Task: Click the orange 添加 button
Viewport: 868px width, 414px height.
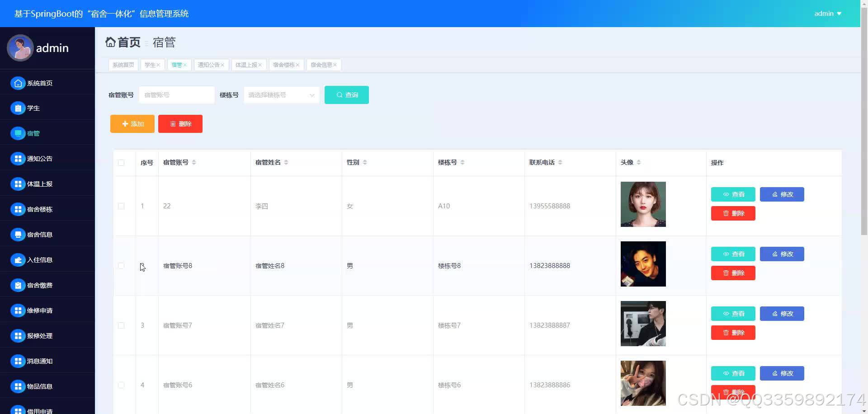Action: 132,124
